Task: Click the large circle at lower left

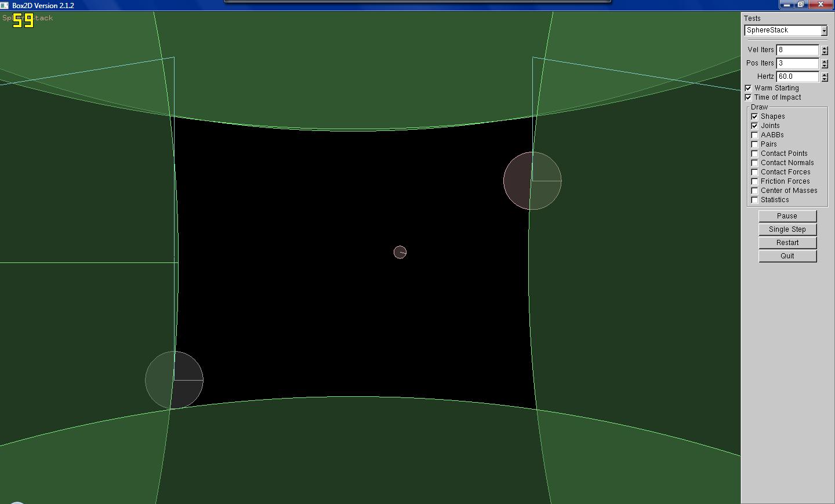Action: (174, 380)
